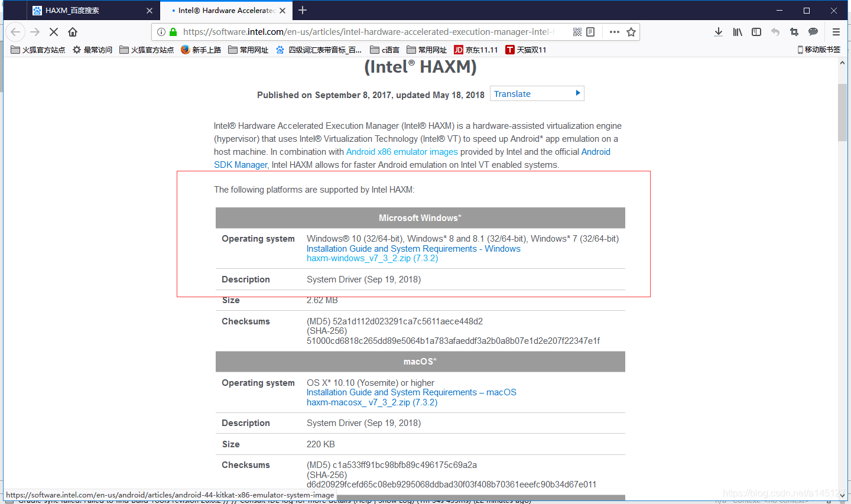The height and width of the screenshot is (504, 851).
Task: Click the scrollbar up arrow
Action: point(842,63)
